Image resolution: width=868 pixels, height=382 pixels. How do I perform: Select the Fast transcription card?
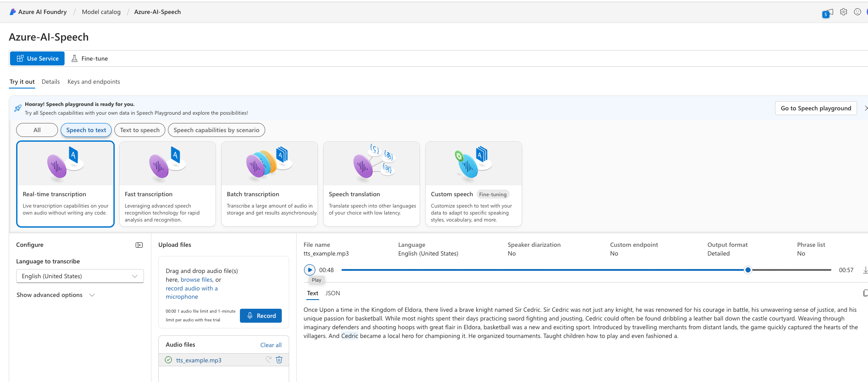(167, 184)
